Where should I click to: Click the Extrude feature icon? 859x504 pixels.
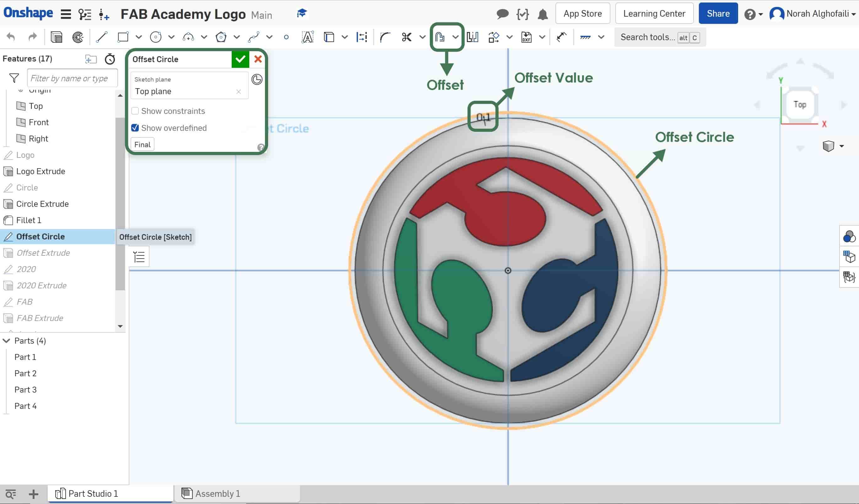[x=56, y=37]
